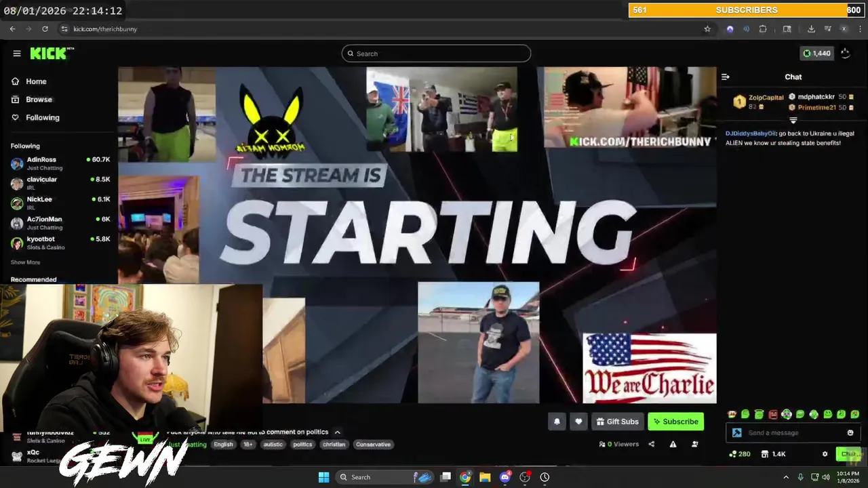Open the 1,440 Kicks balance
The image size is (868, 488).
point(816,54)
